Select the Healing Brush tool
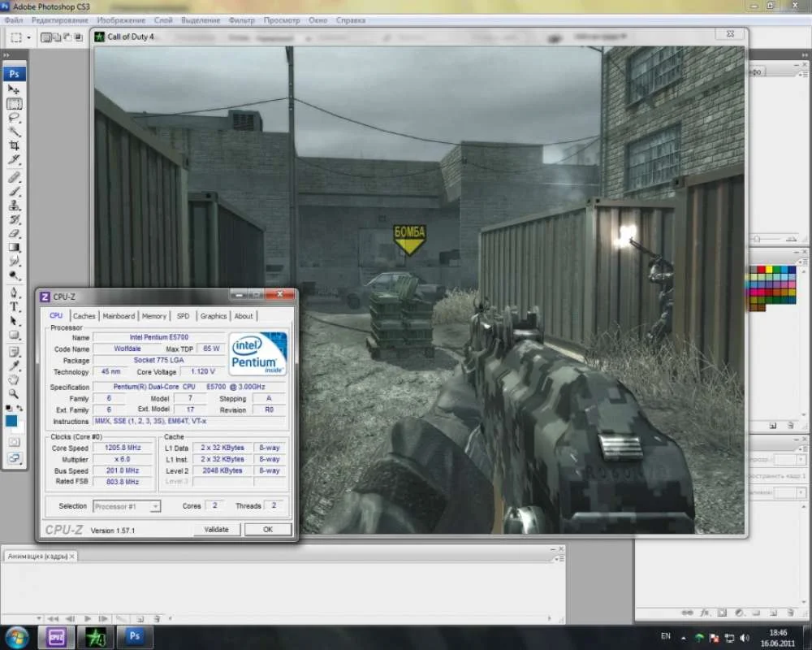The width and height of the screenshot is (812, 650). click(14, 177)
